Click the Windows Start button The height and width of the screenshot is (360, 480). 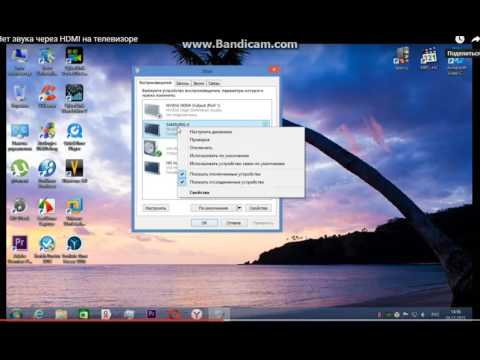(16, 314)
